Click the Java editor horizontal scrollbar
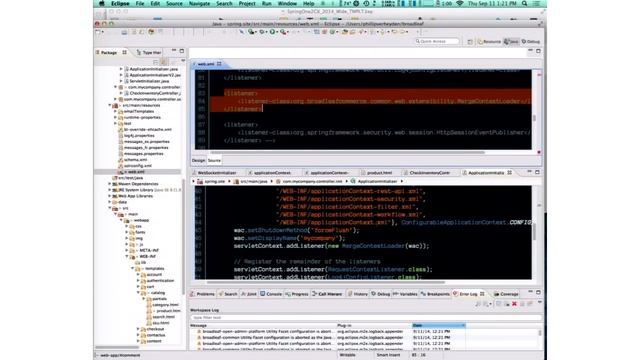The height and width of the screenshot is (360, 640). tap(325, 282)
